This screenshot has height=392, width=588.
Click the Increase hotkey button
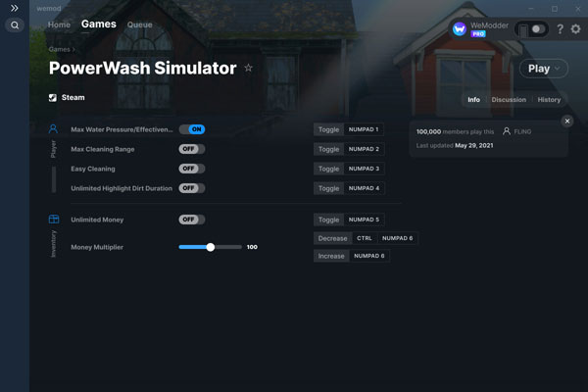coord(331,256)
